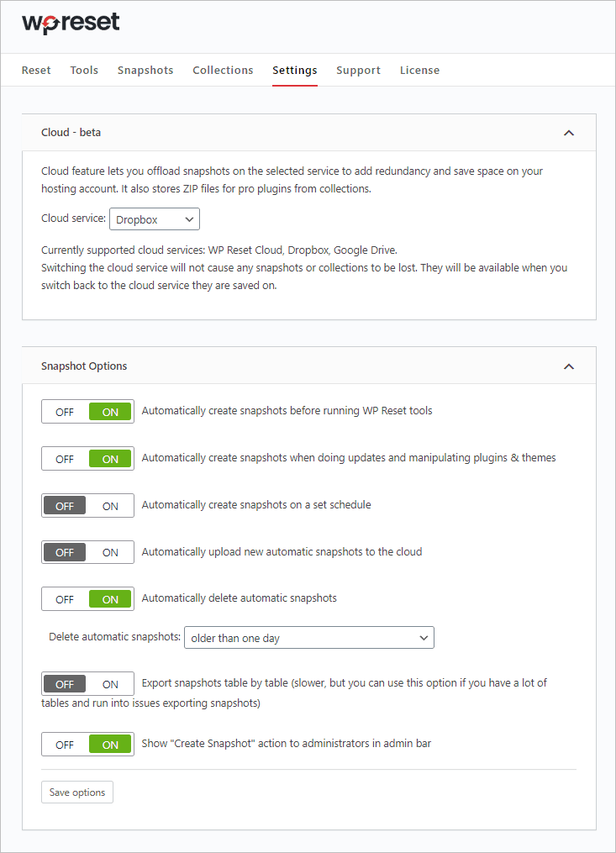Screen dimensions: 616x853
Task: Collapse the Snapshot Options panel
Action: (x=569, y=366)
